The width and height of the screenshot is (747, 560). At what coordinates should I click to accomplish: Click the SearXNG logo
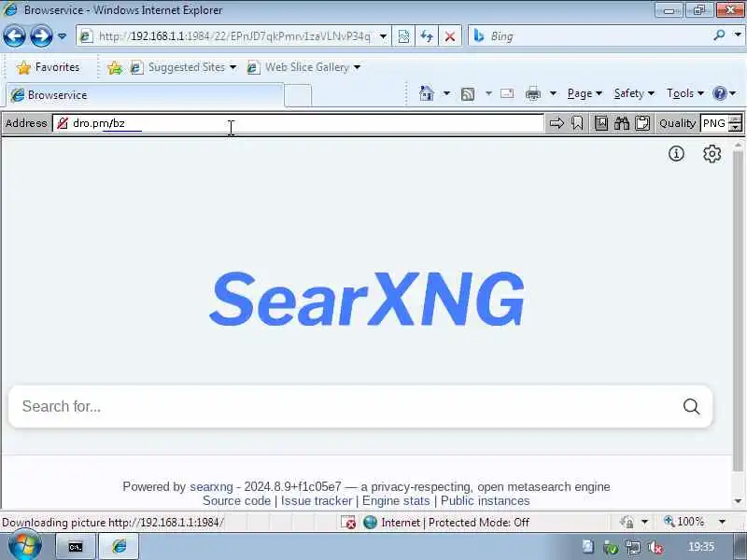click(x=367, y=299)
